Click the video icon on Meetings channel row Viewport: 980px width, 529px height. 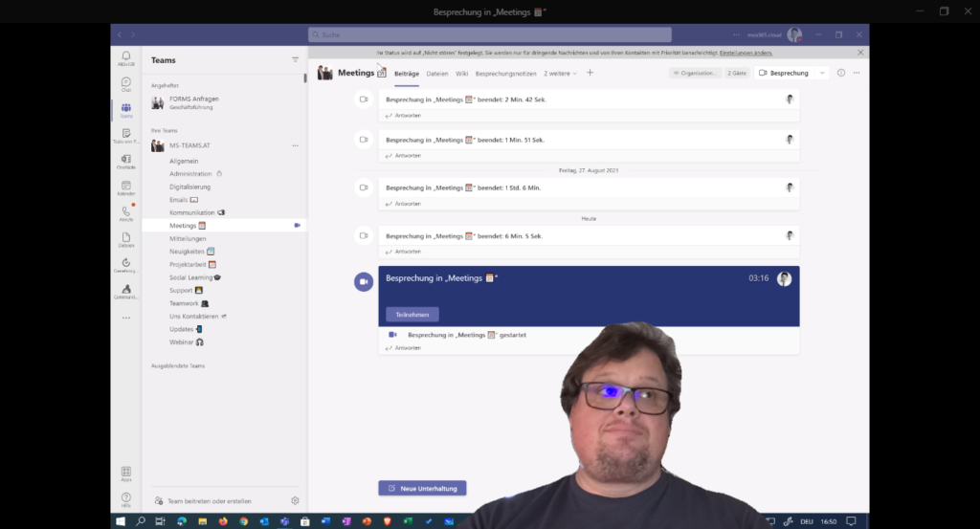[x=298, y=226]
